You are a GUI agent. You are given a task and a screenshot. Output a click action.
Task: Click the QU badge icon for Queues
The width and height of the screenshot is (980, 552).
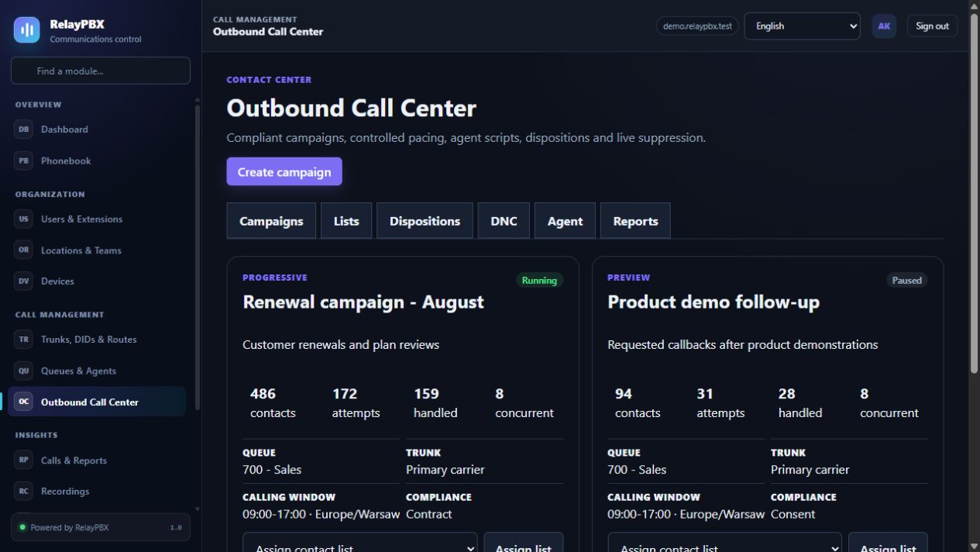[x=24, y=371]
